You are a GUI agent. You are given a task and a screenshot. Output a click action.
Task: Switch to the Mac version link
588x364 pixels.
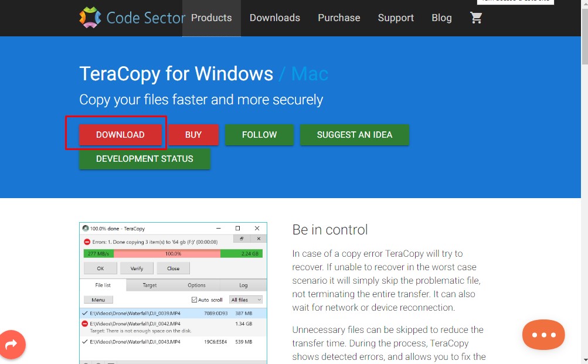(310, 73)
